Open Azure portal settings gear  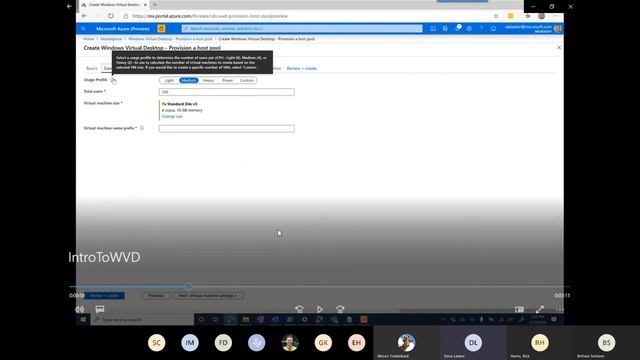469,29
